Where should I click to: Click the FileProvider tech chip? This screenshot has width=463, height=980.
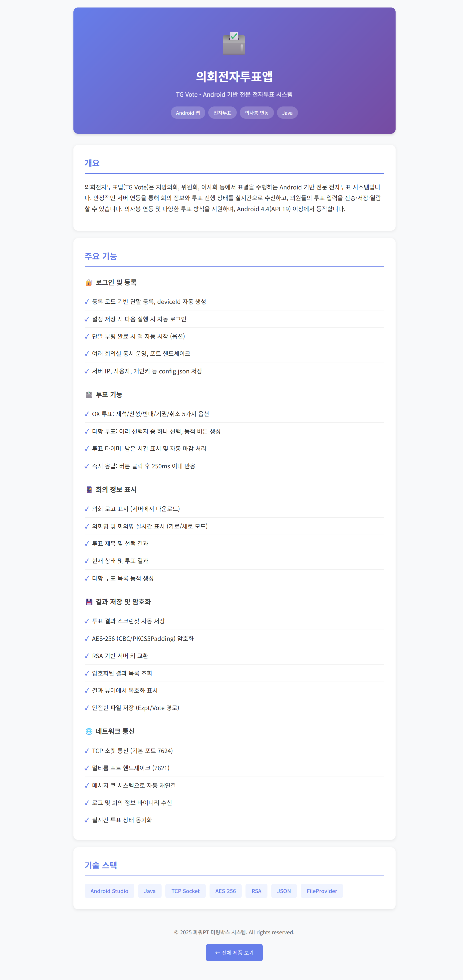[x=322, y=891]
